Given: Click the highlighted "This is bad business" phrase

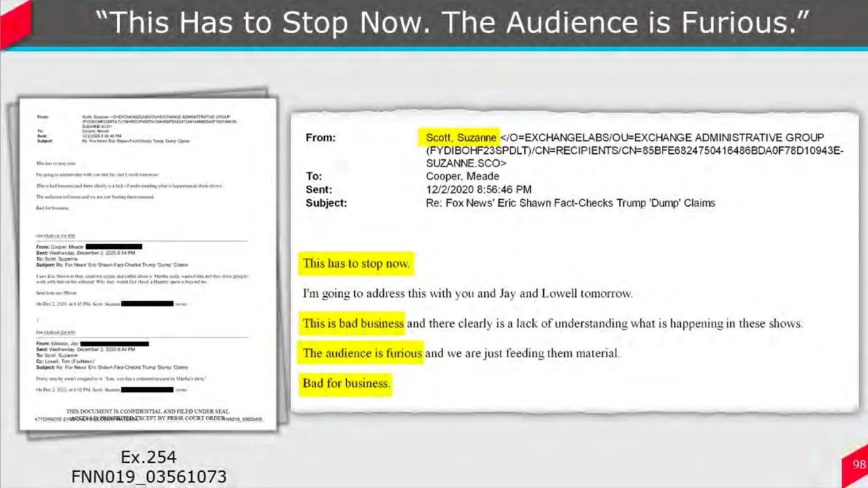Looking at the screenshot, I should tap(353, 323).
